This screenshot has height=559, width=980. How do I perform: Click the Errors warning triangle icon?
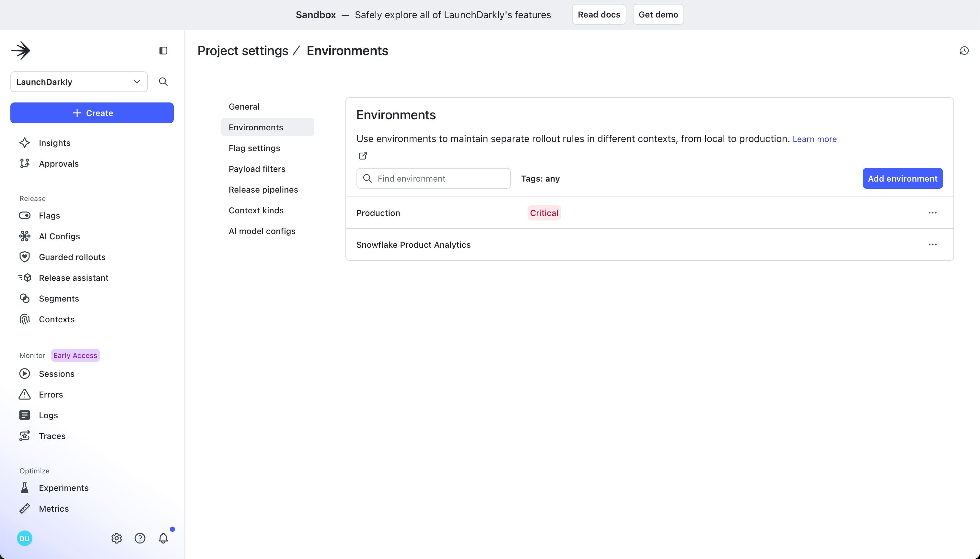click(x=25, y=394)
